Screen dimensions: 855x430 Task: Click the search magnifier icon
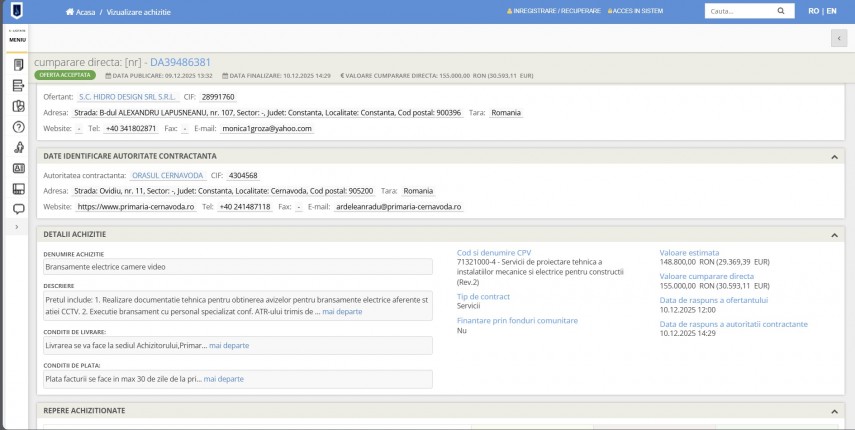pos(780,10)
